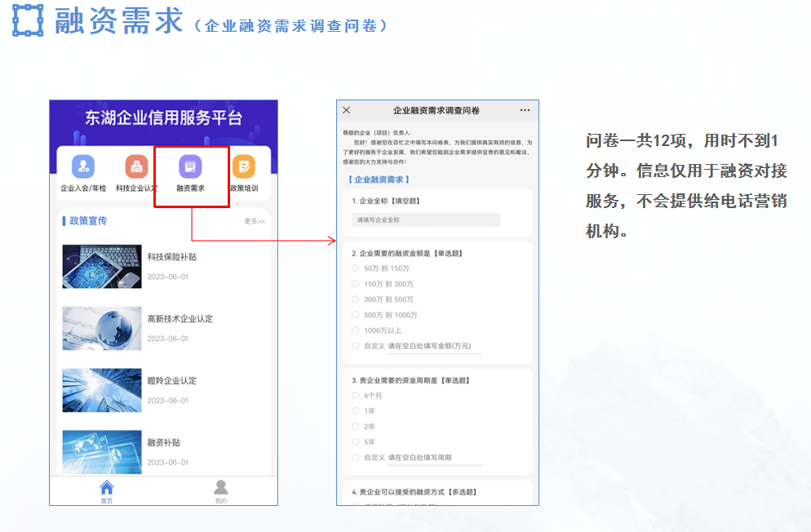Viewport: 811px width, 532px height.
Task: Select 自定义 funding period radio option
Action: (x=356, y=458)
